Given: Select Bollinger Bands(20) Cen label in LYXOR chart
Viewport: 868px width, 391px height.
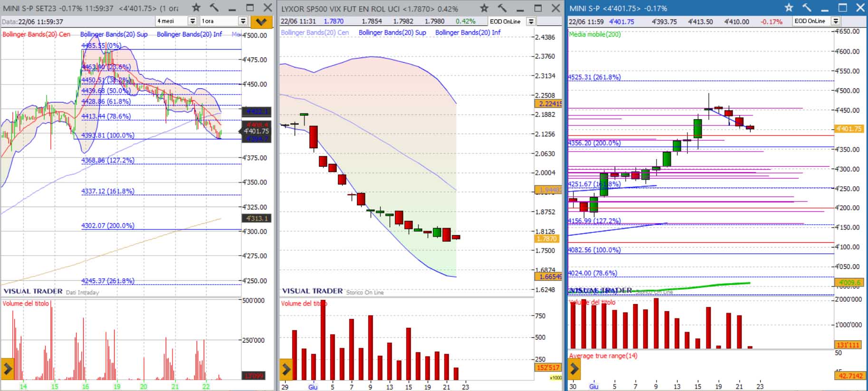Looking at the screenshot, I should pyautogui.click(x=315, y=32).
